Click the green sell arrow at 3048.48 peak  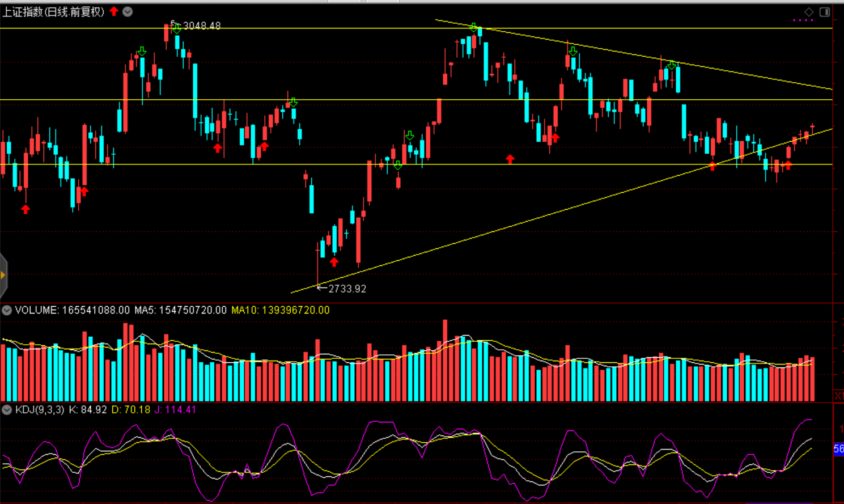coord(177,29)
